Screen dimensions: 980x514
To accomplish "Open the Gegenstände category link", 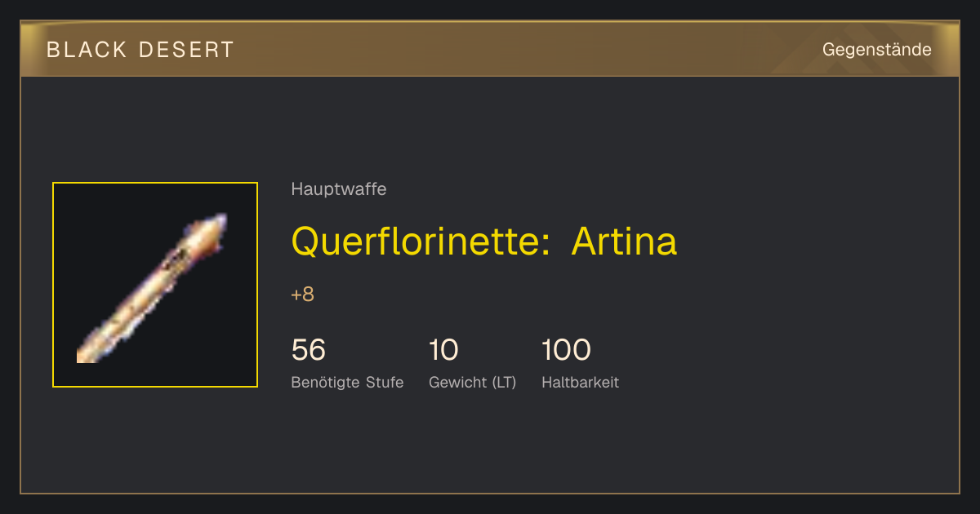I will 876,50.
